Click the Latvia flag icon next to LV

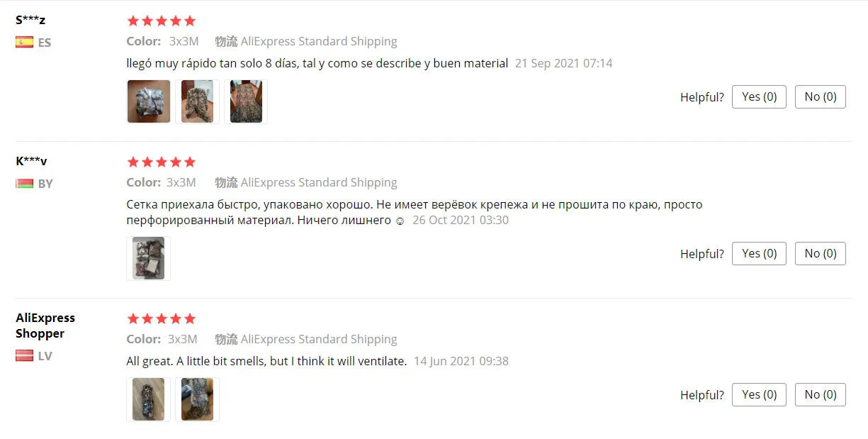pyautogui.click(x=25, y=356)
